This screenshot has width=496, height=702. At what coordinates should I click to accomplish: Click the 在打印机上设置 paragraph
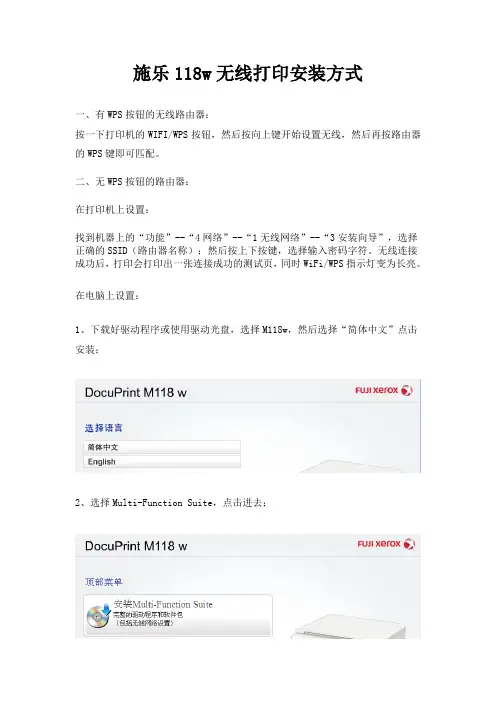click(112, 210)
